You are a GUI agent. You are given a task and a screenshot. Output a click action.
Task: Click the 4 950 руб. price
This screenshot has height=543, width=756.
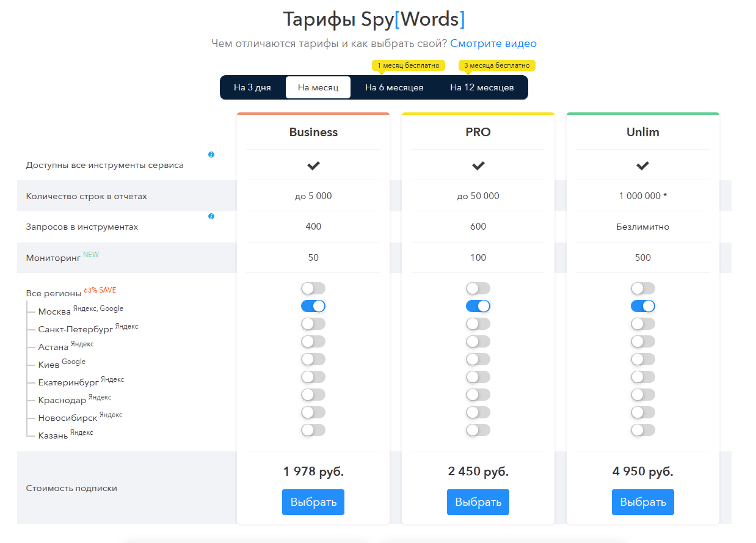tap(643, 472)
